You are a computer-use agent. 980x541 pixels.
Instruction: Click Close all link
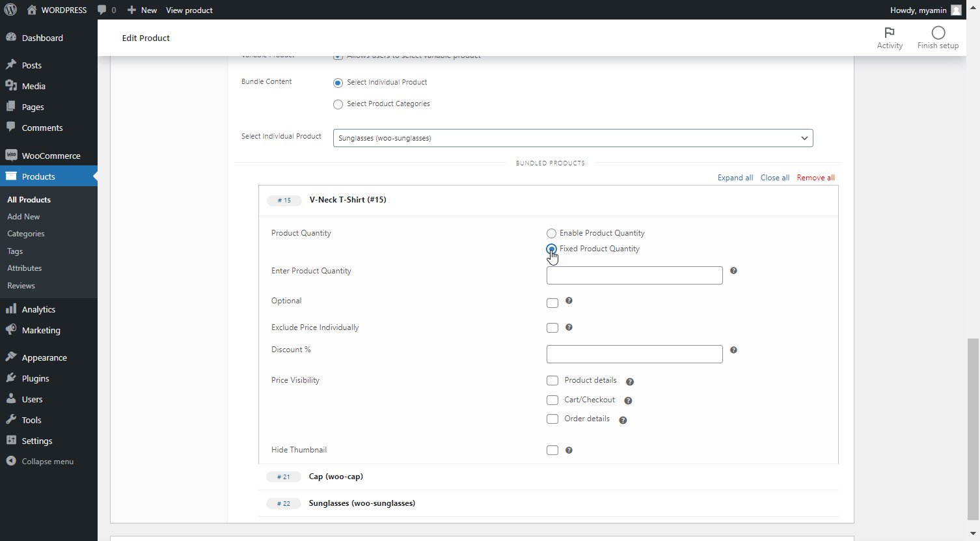point(775,178)
